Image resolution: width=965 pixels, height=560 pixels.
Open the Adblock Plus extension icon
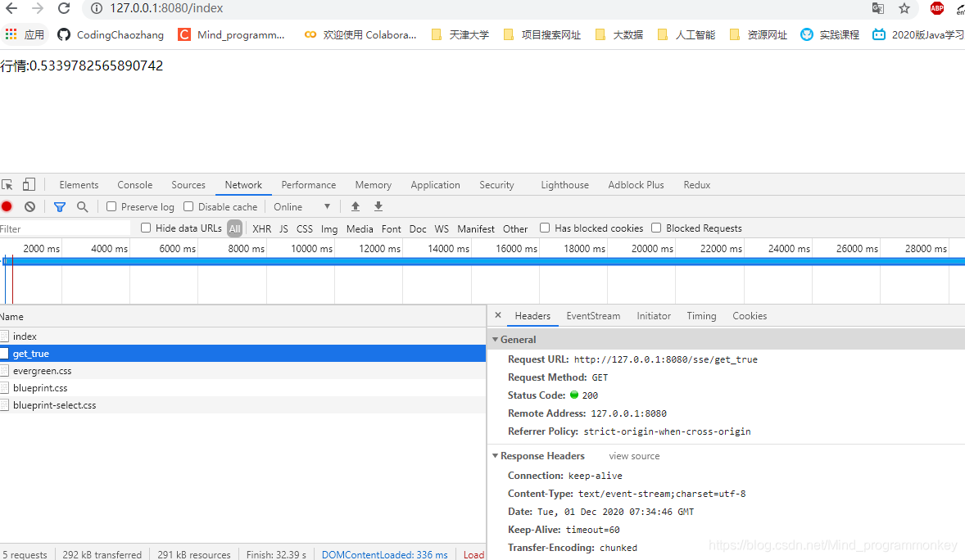[x=936, y=9]
